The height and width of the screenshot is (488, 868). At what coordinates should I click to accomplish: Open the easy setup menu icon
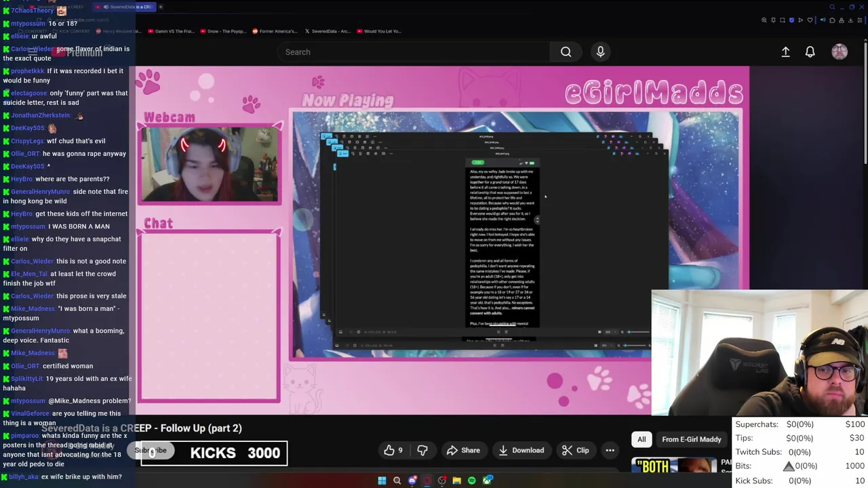click(860, 20)
